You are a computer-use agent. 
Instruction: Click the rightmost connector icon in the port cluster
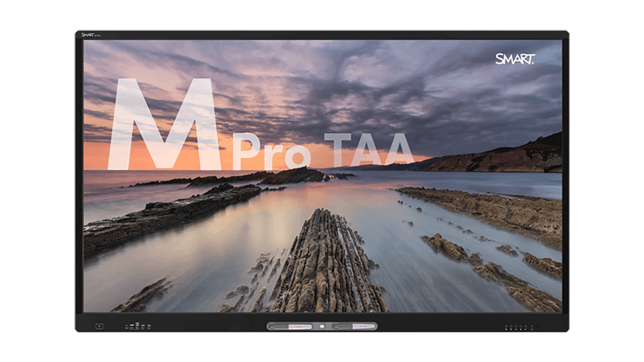click(149, 327)
